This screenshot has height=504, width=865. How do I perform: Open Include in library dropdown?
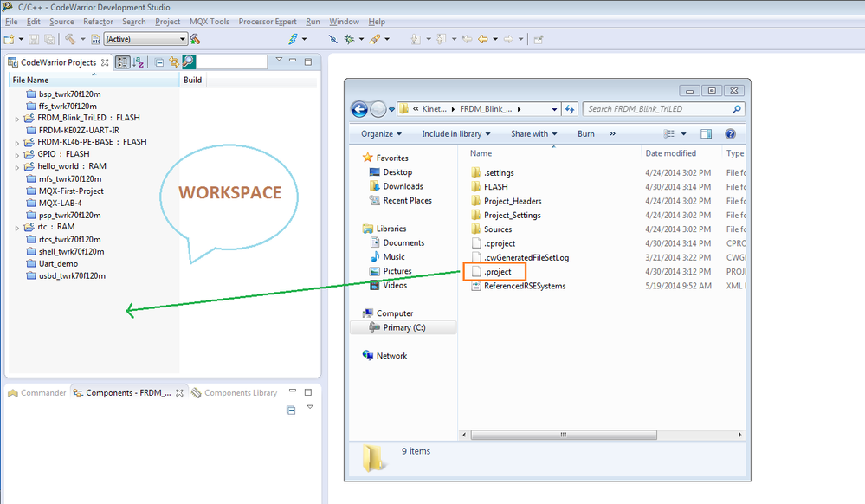click(456, 134)
